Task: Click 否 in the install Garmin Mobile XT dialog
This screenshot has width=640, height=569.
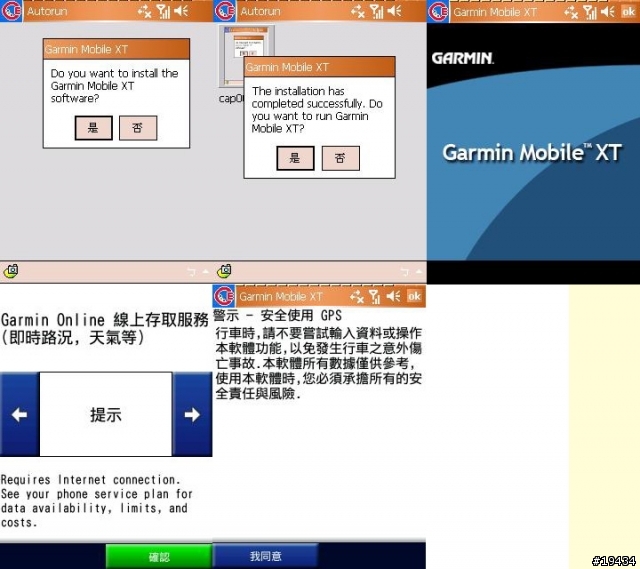Action: (138, 128)
